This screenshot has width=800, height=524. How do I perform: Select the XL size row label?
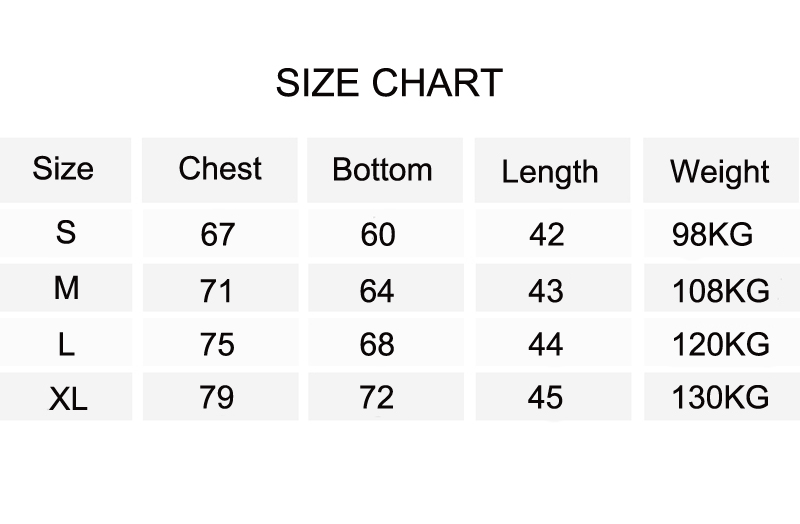click(68, 400)
